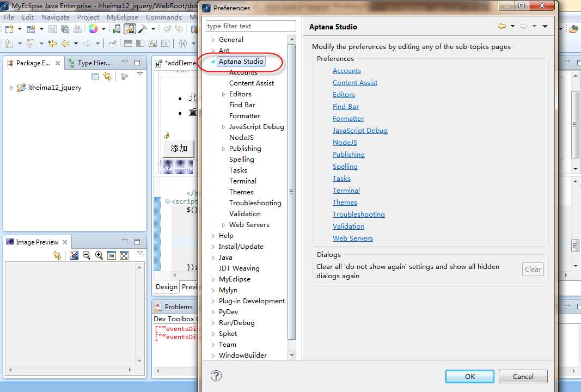Expand the itheima12_jquery project node

pyautogui.click(x=11, y=88)
